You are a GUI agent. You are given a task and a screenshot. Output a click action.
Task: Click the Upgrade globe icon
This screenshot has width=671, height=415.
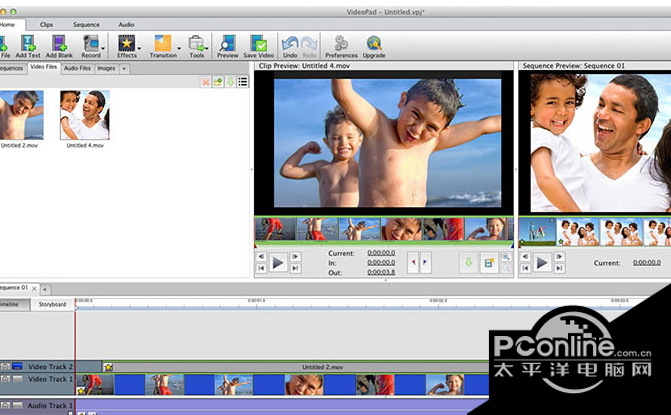point(374,43)
